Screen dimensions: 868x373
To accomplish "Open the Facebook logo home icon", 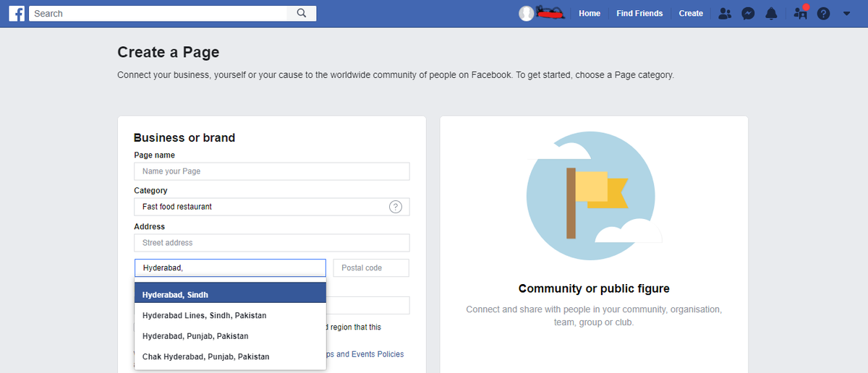I will tap(17, 13).
